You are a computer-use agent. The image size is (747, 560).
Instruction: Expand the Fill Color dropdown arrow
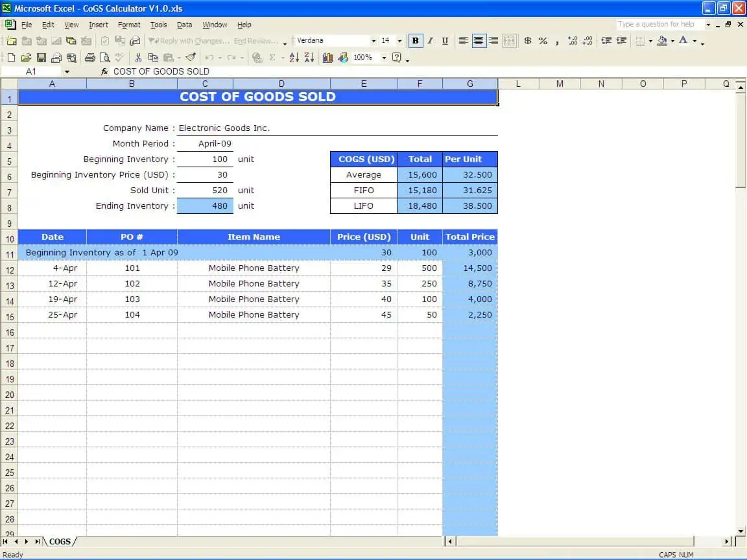coord(672,41)
